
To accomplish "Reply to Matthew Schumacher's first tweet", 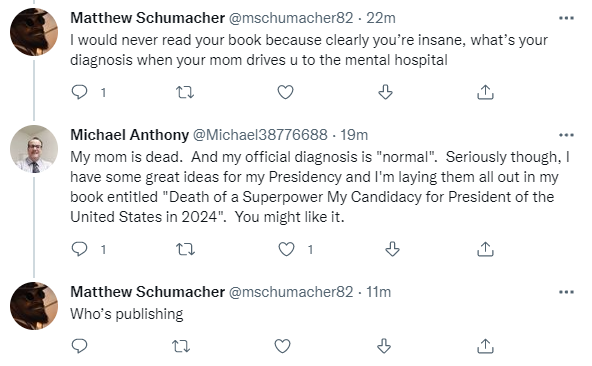I will click(x=79, y=92).
